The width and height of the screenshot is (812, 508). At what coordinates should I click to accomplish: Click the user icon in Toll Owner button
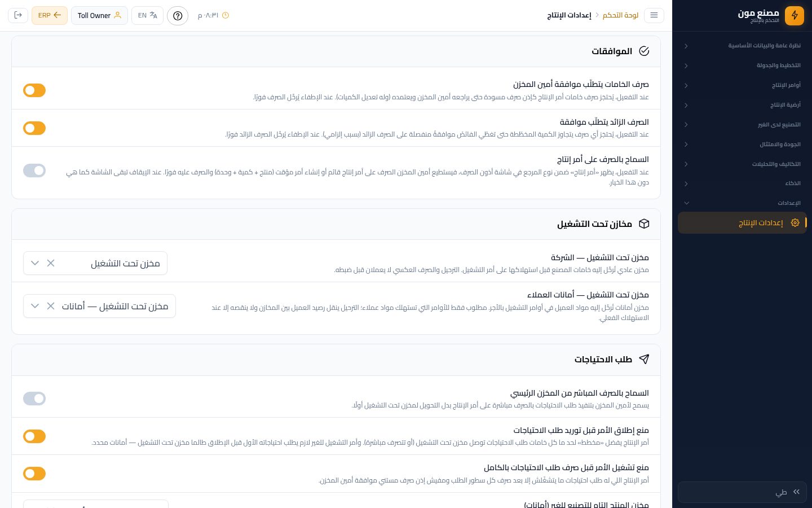[x=117, y=15]
